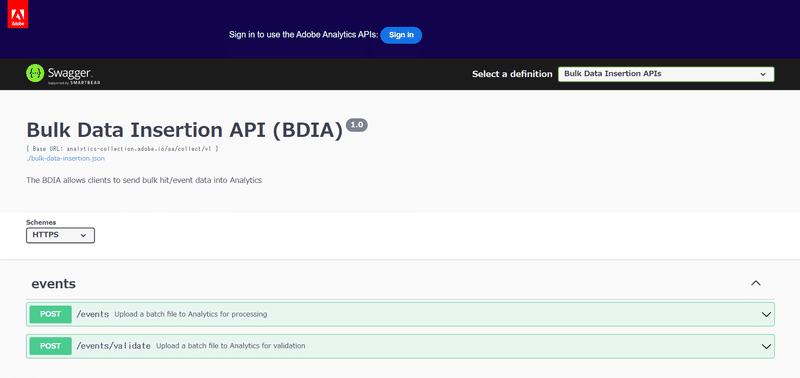Click 'Upload a batch file to Analytics for processing'
This screenshot has height=378, width=800.
pos(191,314)
